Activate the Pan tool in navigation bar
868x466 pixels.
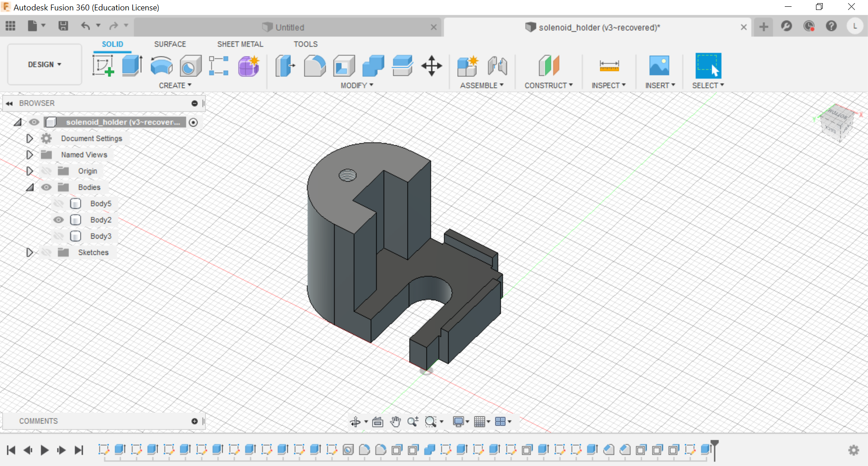coord(394,421)
